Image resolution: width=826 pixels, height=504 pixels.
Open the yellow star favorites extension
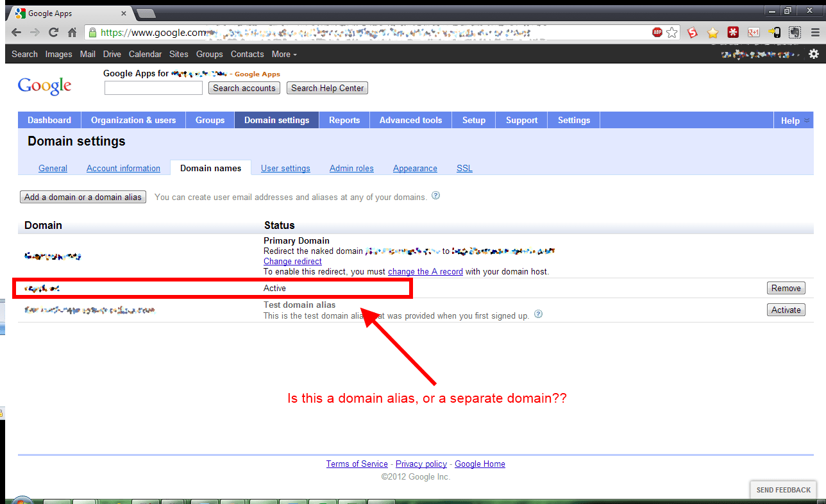[712, 32]
